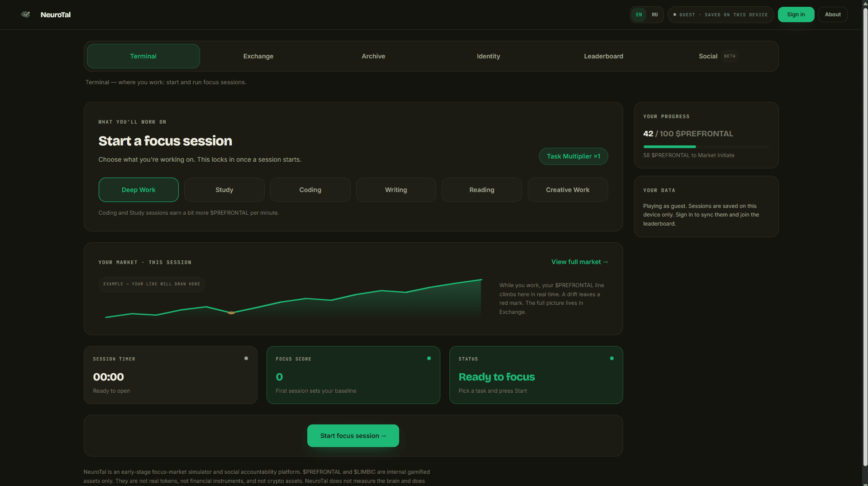Click the orange drift marker on the chart
Viewport: 868px width, 486px height.
click(x=231, y=313)
